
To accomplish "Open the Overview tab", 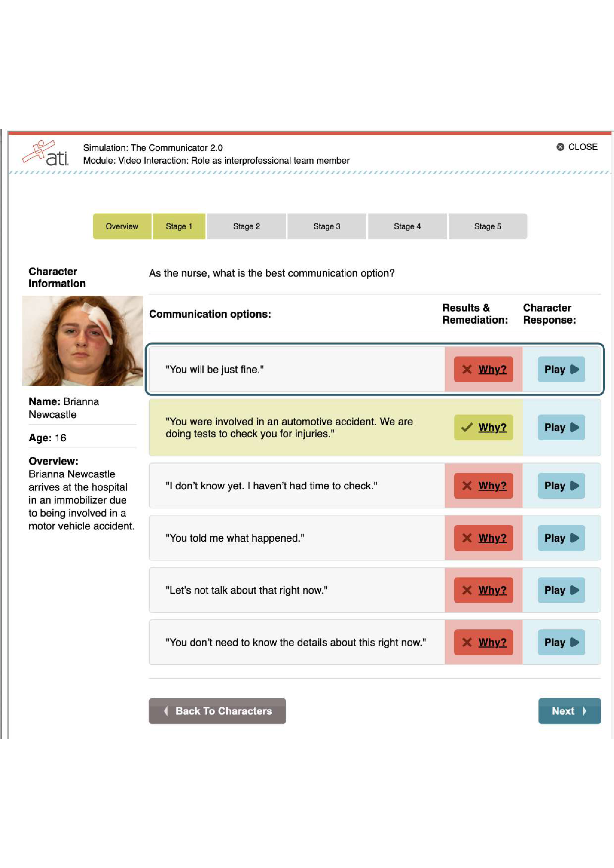I will point(122,226).
